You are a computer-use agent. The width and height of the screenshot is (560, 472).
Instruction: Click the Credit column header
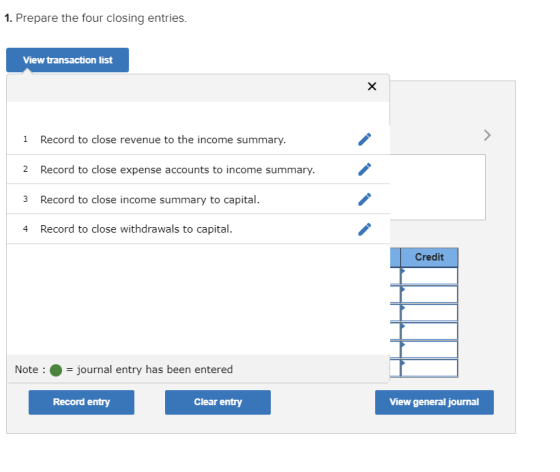click(x=429, y=257)
